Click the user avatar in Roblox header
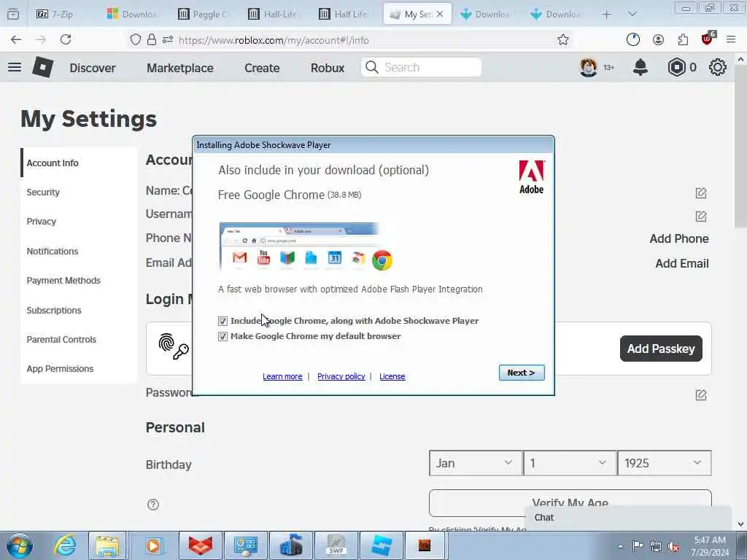 (x=589, y=67)
